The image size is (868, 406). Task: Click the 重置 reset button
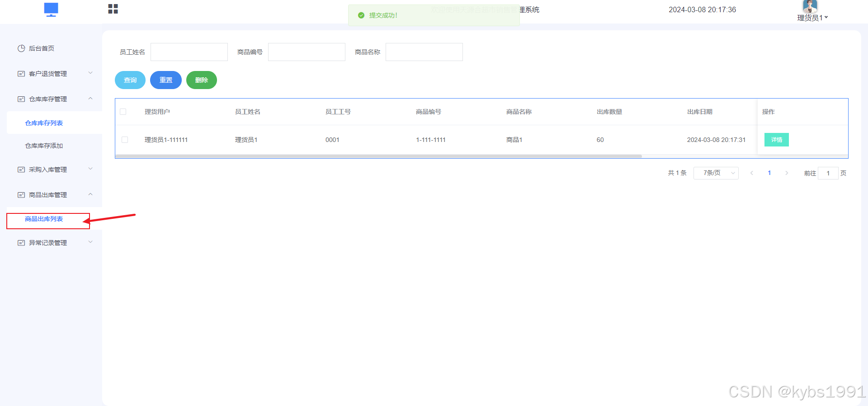coord(166,80)
